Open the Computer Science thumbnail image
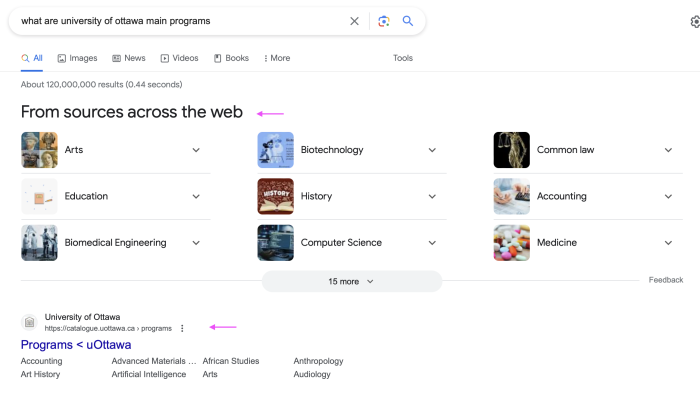 pyautogui.click(x=275, y=243)
